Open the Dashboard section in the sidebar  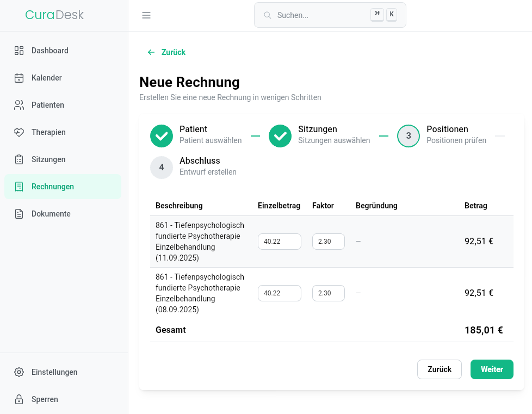point(19,50)
